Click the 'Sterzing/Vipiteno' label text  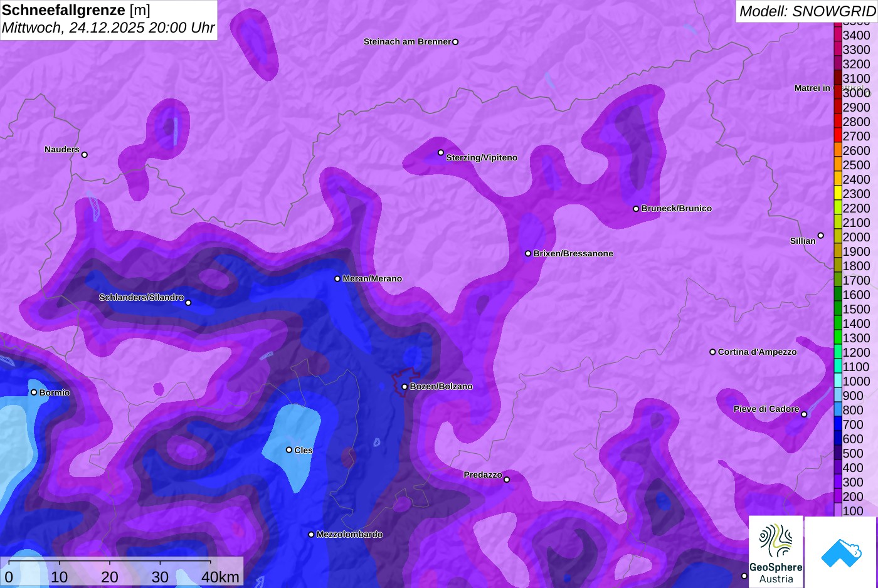[x=482, y=157]
